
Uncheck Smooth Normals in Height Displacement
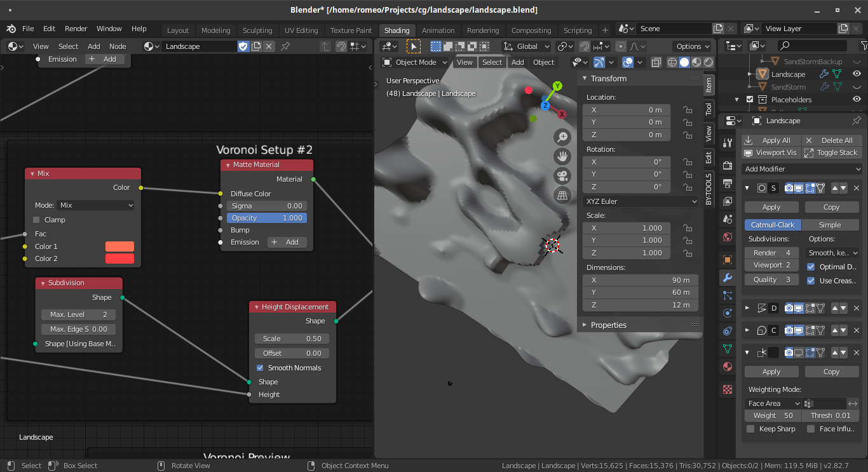(260, 368)
